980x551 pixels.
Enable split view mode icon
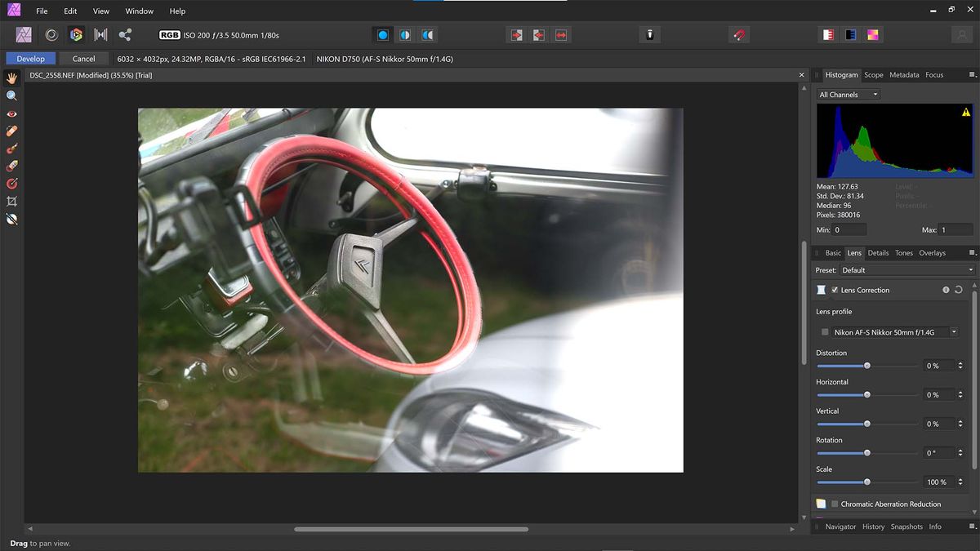(x=405, y=35)
